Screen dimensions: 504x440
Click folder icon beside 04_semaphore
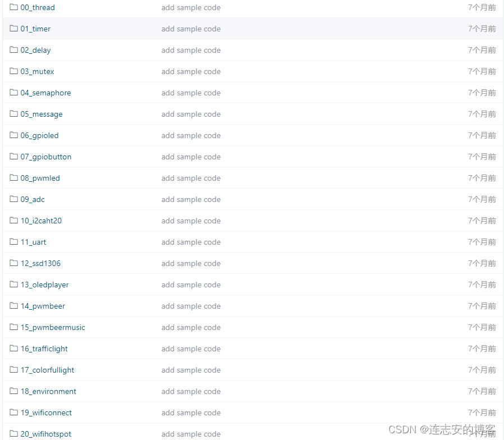click(x=13, y=92)
